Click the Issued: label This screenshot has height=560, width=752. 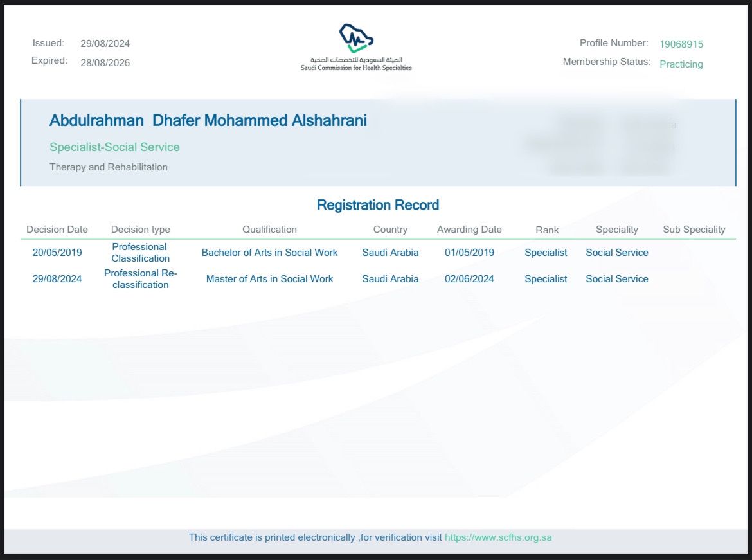(48, 43)
